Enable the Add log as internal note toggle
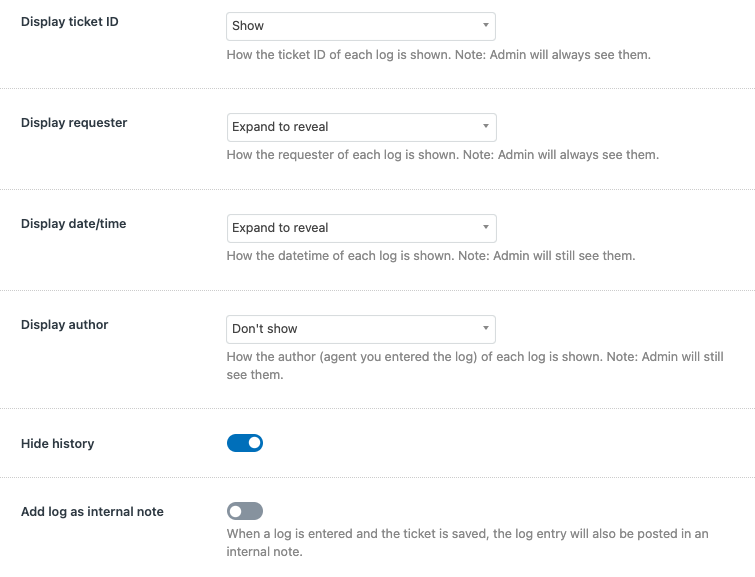Image resolution: width=755 pixels, height=577 pixels. pyautogui.click(x=245, y=511)
